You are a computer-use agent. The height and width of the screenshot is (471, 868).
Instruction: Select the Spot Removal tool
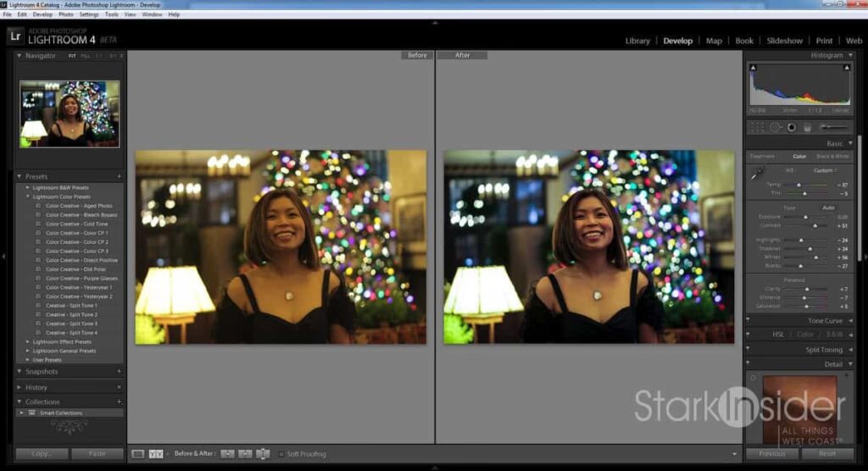775,127
